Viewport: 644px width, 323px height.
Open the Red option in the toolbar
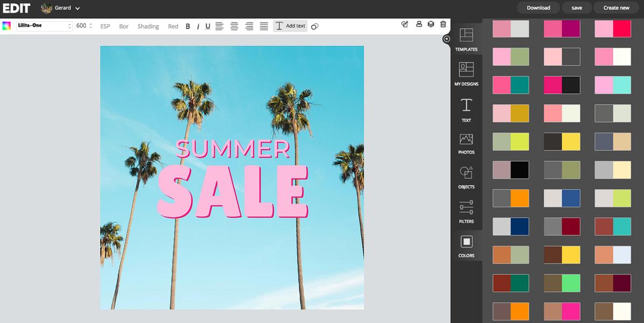pyautogui.click(x=173, y=26)
